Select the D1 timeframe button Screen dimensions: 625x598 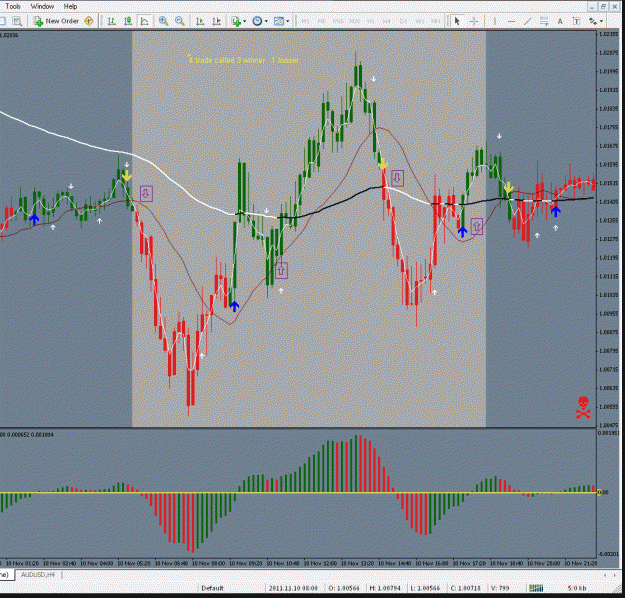403,21
